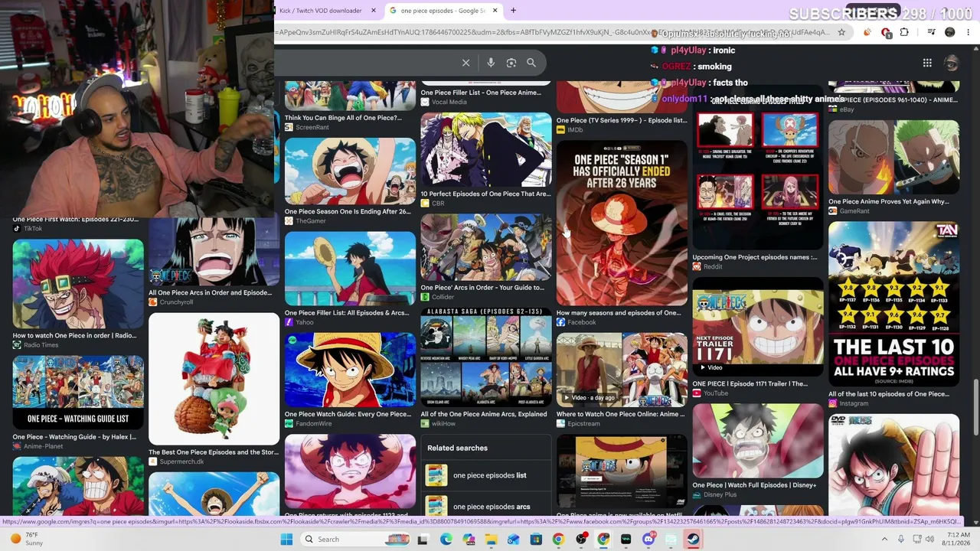Image resolution: width=980 pixels, height=551 pixels.
Task: Open the taskbar weather widget showing 76°F
Action: pyautogui.click(x=26, y=540)
